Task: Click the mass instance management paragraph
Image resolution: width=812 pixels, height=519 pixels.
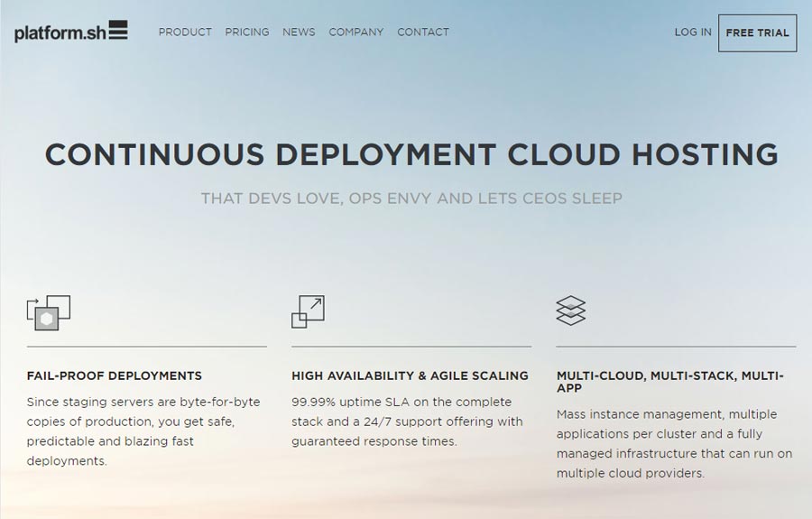Action: pyautogui.click(x=674, y=444)
